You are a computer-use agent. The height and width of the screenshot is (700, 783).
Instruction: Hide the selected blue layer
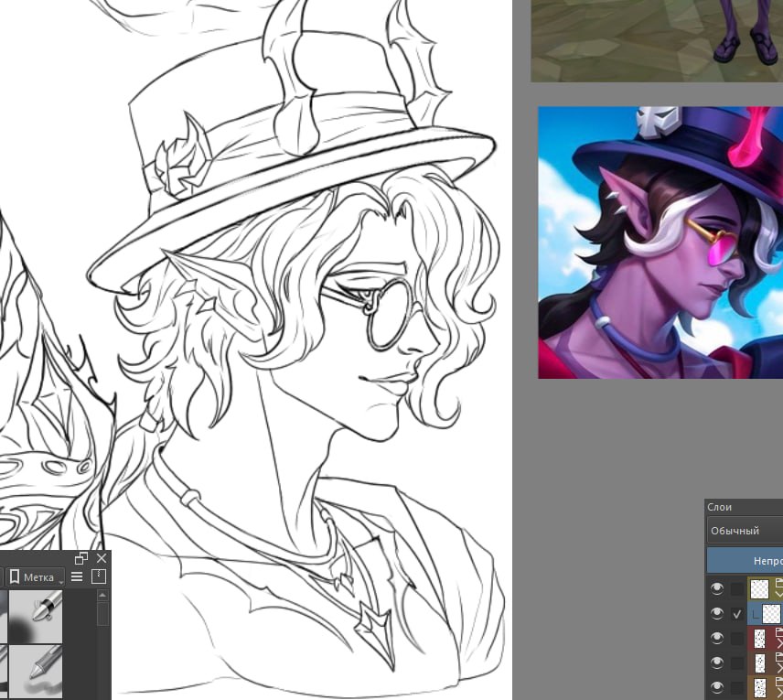717,614
